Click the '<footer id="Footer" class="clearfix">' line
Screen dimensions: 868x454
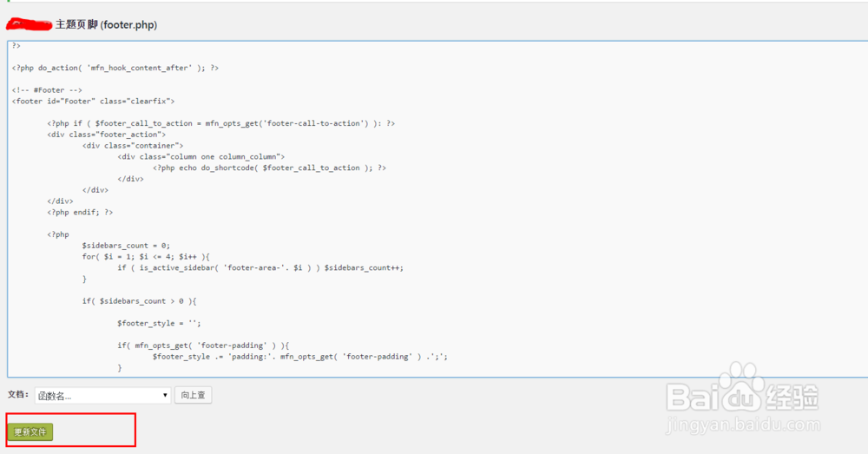(x=93, y=102)
